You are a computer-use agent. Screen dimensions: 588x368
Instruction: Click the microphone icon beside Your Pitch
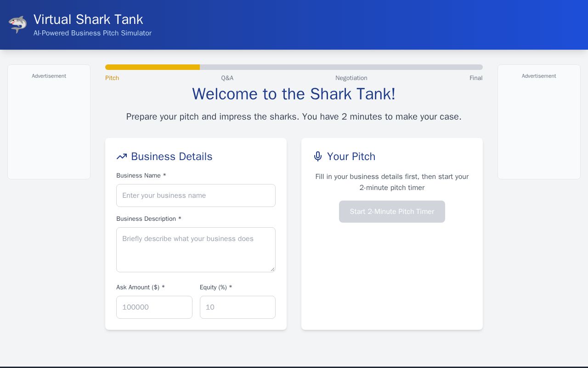pos(318,156)
